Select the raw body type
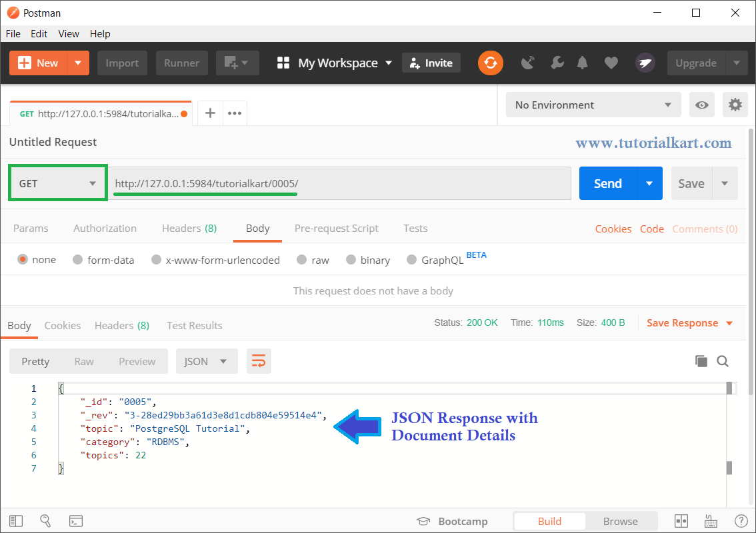 click(312, 260)
